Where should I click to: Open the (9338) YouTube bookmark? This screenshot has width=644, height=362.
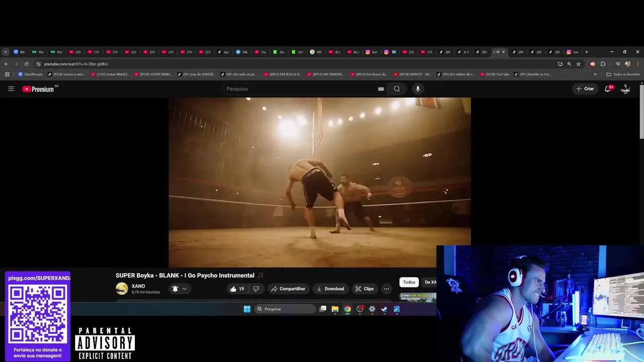(x=495, y=74)
